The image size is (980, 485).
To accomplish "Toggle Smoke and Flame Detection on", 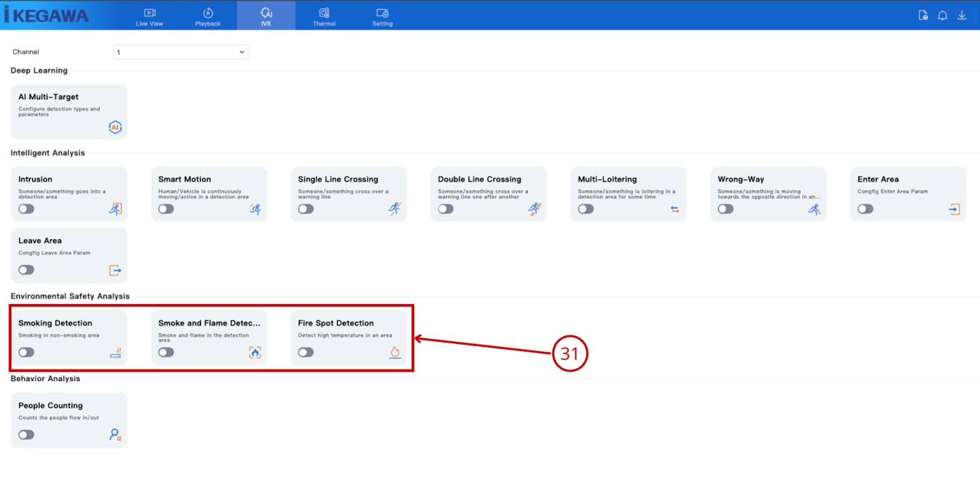I will pyautogui.click(x=166, y=352).
